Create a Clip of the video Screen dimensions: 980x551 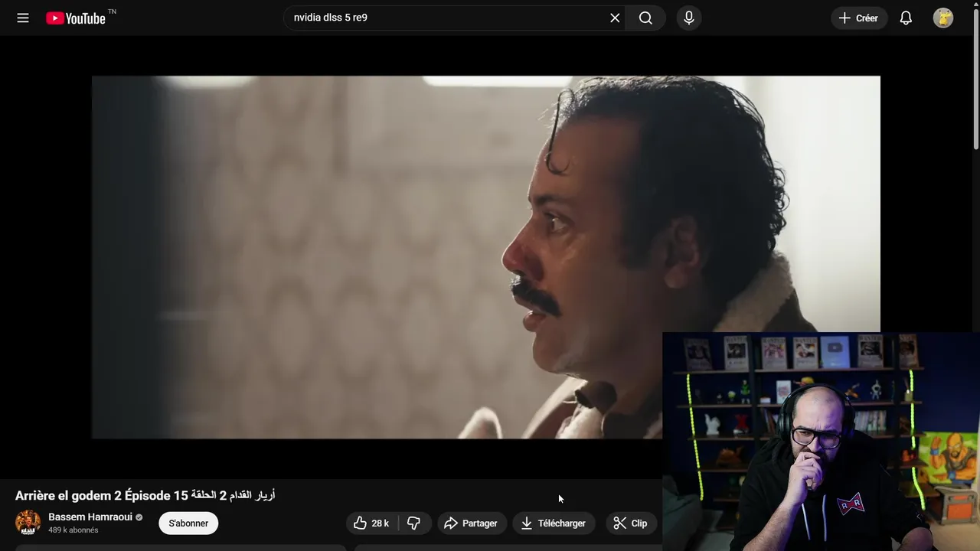point(631,523)
